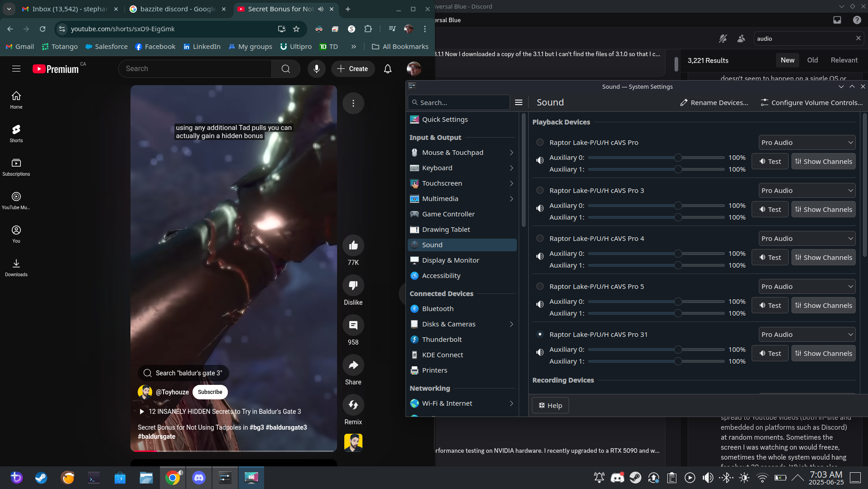This screenshot has width=868, height=489.
Task: Select Raptor Lake cAVS Pro as default output
Action: pos(540,142)
